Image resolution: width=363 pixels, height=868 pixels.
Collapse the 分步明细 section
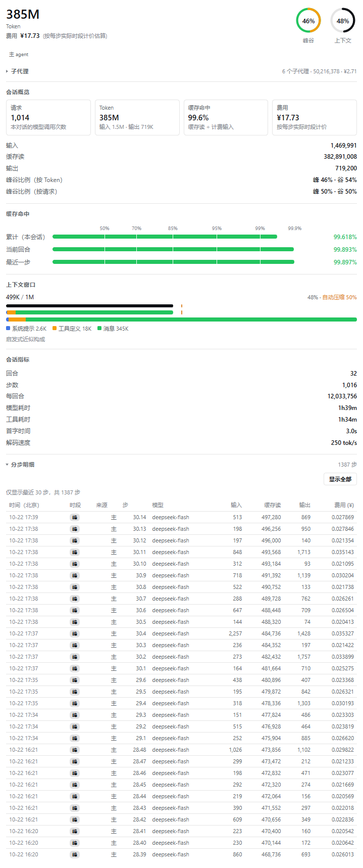(20, 465)
